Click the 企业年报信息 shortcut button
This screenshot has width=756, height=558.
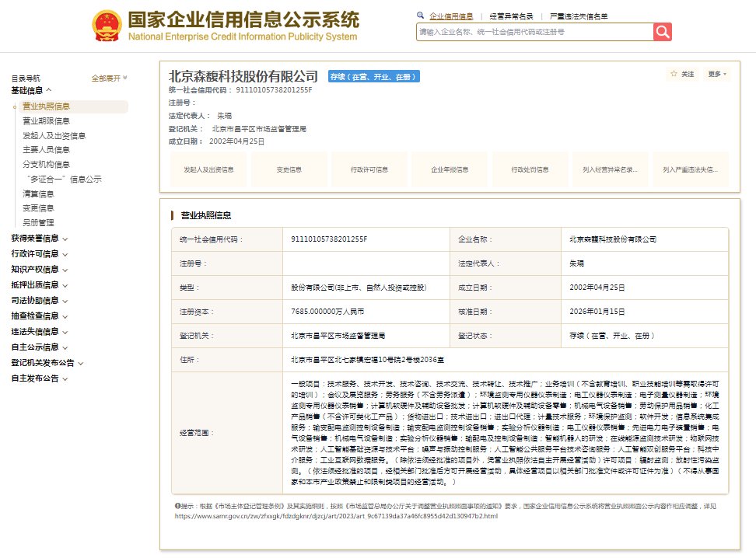[x=450, y=169]
